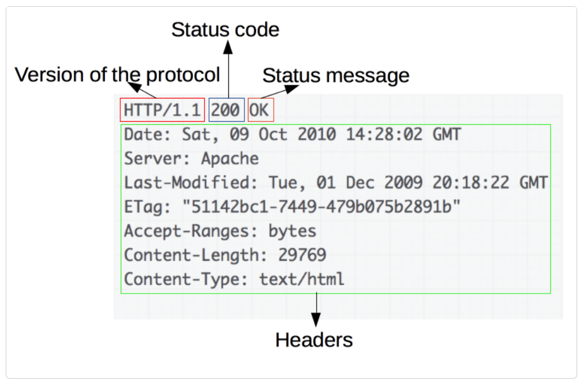The height and width of the screenshot is (389, 588).
Task: Select the Last-Modified header line
Action: tap(336, 182)
